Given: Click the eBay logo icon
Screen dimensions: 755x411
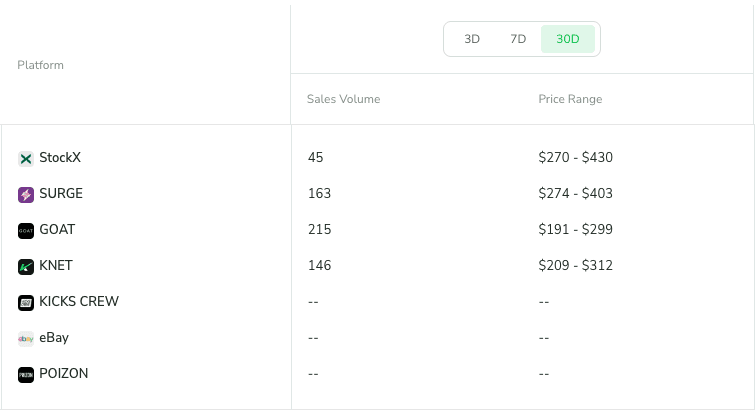Looking at the screenshot, I should 26,338.
